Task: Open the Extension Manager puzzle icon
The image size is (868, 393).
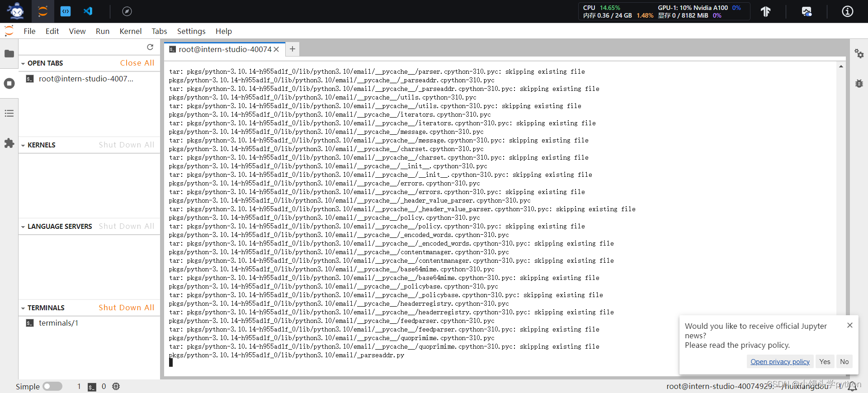Action: tap(9, 143)
